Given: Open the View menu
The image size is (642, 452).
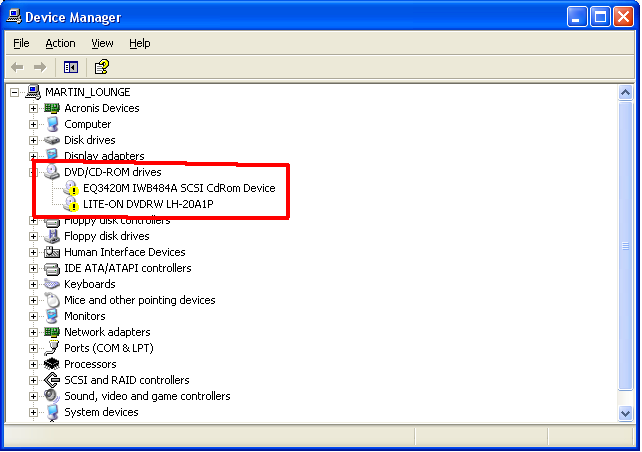Looking at the screenshot, I should click(x=102, y=43).
